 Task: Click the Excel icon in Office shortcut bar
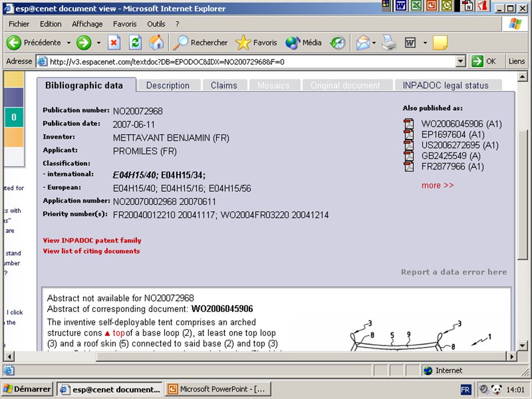click(416, 6)
